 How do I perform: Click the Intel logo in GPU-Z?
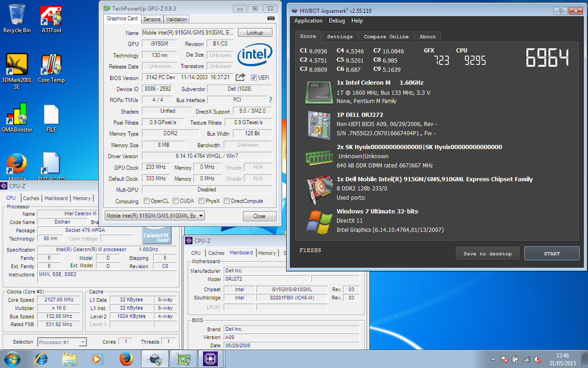(x=255, y=55)
